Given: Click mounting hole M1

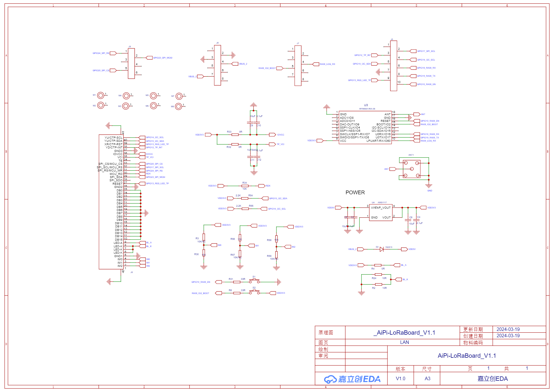Looking at the screenshot, I should click(101, 95).
